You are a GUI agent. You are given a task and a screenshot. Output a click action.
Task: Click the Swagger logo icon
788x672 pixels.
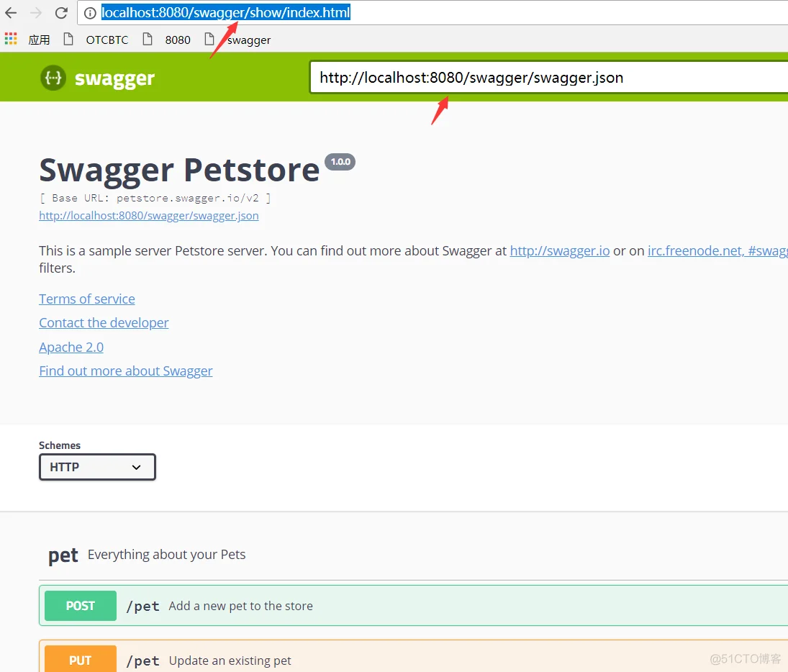point(53,78)
